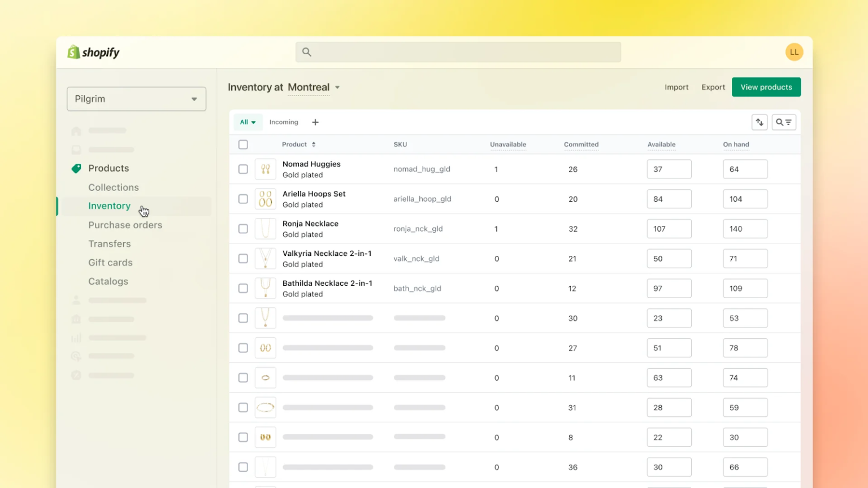This screenshot has width=868, height=488.
Task: Open the sort options icon above the table
Action: pyautogui.click(x=759, y=122)
